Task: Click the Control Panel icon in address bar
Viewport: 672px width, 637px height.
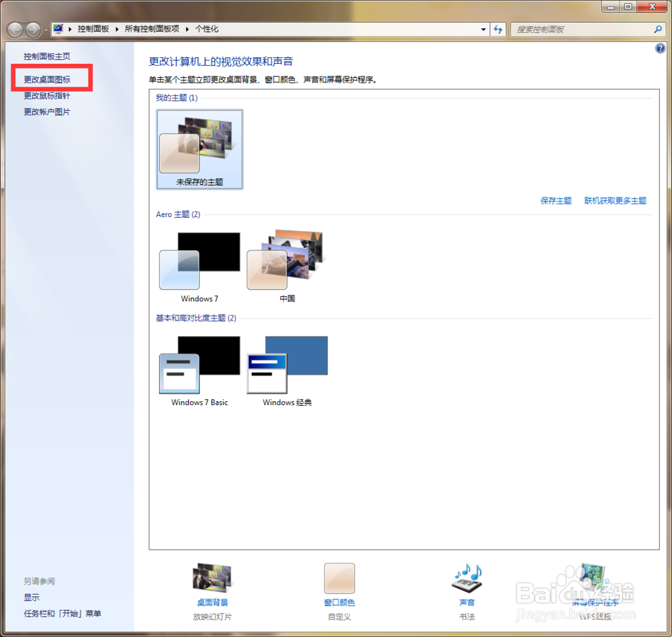Action: (x=58, y=29)
